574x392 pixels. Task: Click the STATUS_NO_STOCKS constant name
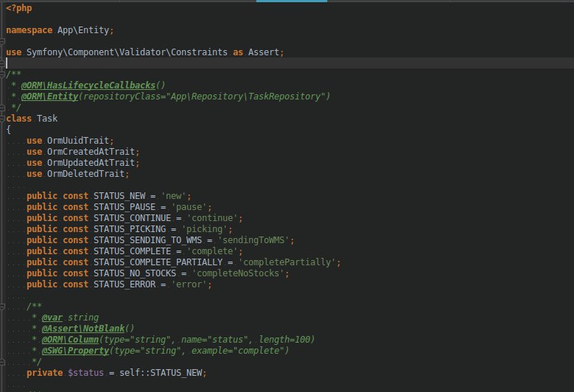coord(135,273)
